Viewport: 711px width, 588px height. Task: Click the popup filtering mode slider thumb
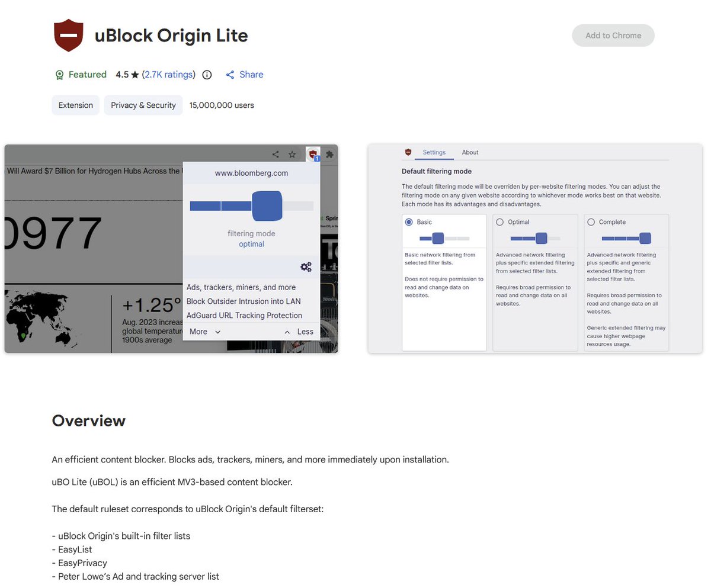point(267,205)
